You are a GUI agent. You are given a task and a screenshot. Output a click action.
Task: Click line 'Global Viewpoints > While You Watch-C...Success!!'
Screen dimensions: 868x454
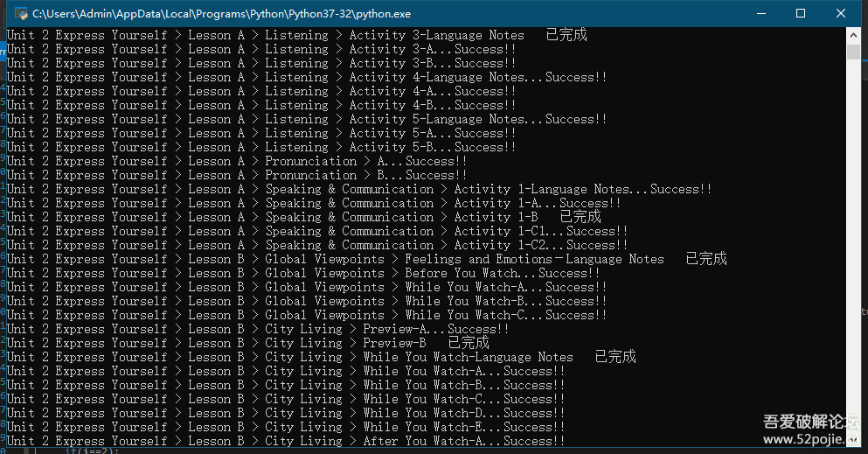click(307, 315)
